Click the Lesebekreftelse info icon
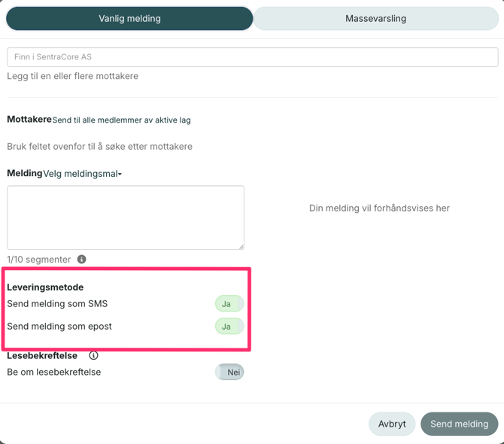Viewport: 504px width, 444px height. (x=93, y=355)
